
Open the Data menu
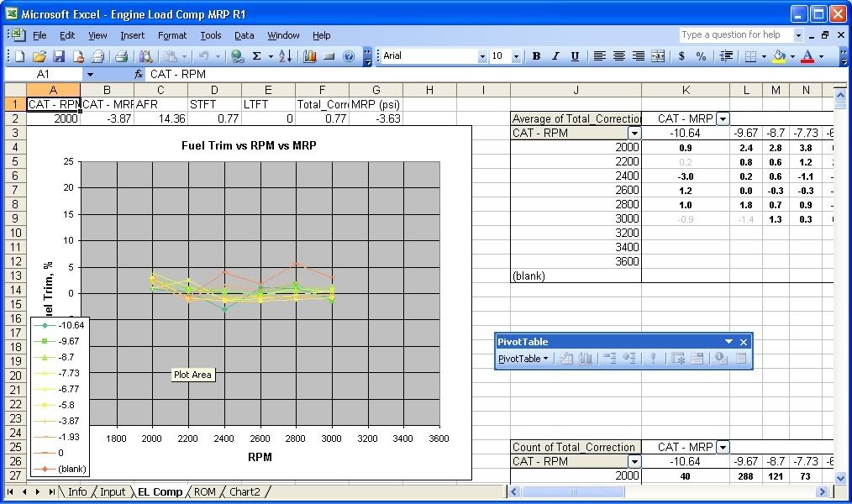click(244, 35)
